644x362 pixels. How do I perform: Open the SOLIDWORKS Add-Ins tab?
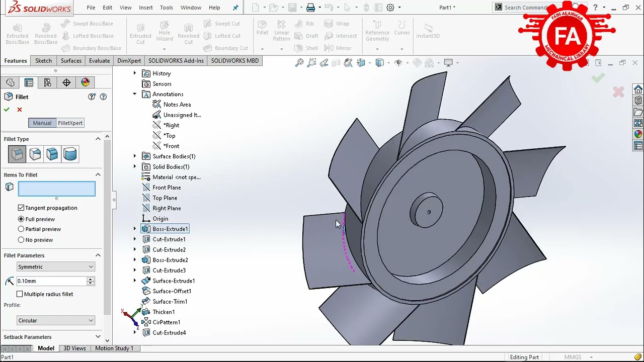point(176,61)
